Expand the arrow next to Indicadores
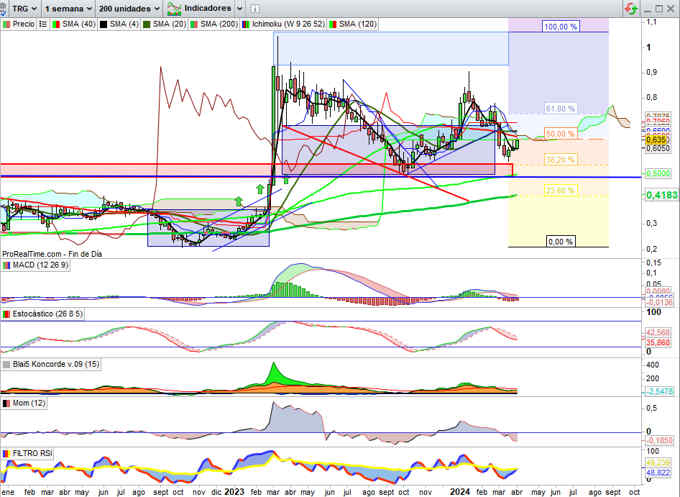 point(240,8)
